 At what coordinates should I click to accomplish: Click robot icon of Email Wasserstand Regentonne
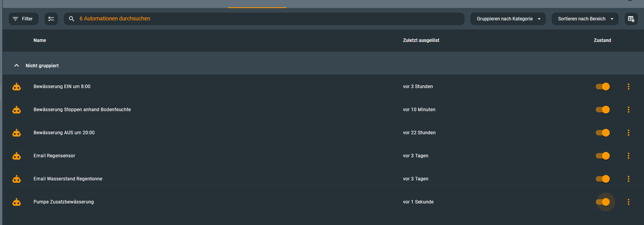[17, 179]
